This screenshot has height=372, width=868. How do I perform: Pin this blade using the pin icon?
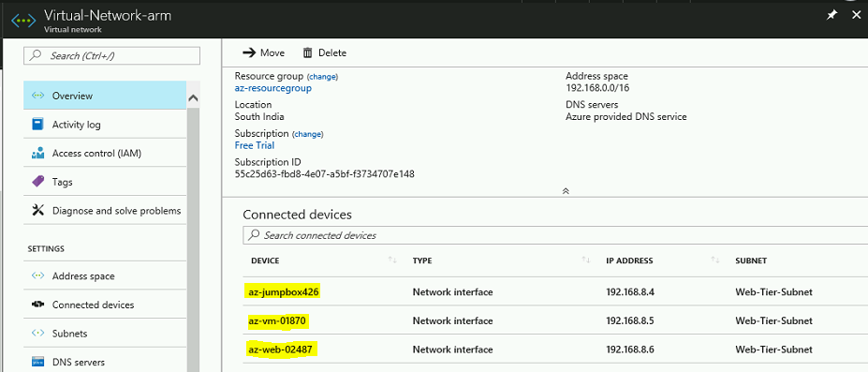pos(831,16)
